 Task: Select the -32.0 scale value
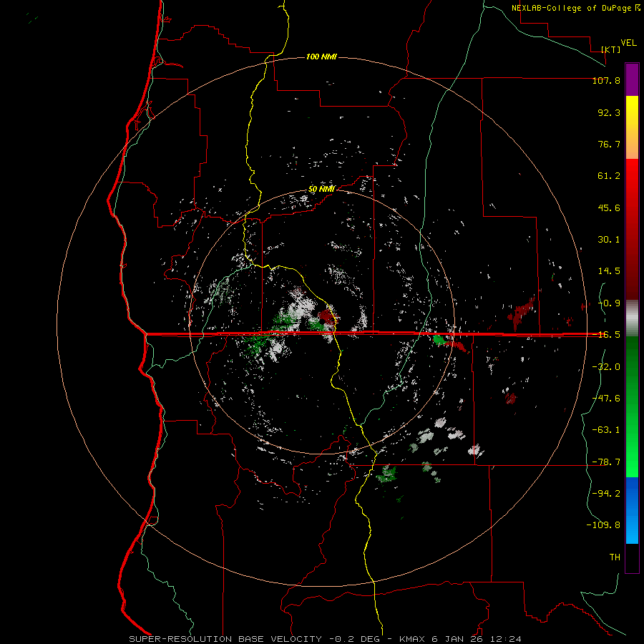coord(606,367)
